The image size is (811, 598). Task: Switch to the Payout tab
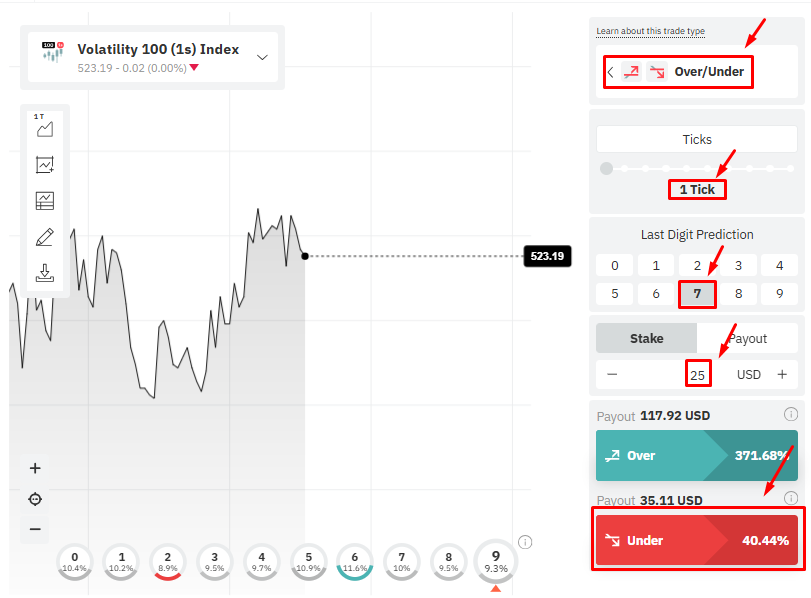coord(747,338)
